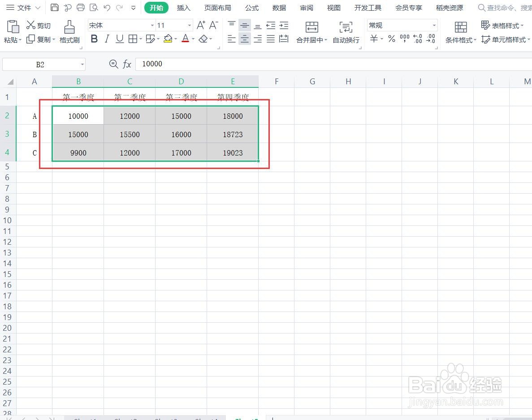The image size is (532, 420).
Task: Toggle Bold formatting
Action: pyautogui.click(x=94, y=39)
